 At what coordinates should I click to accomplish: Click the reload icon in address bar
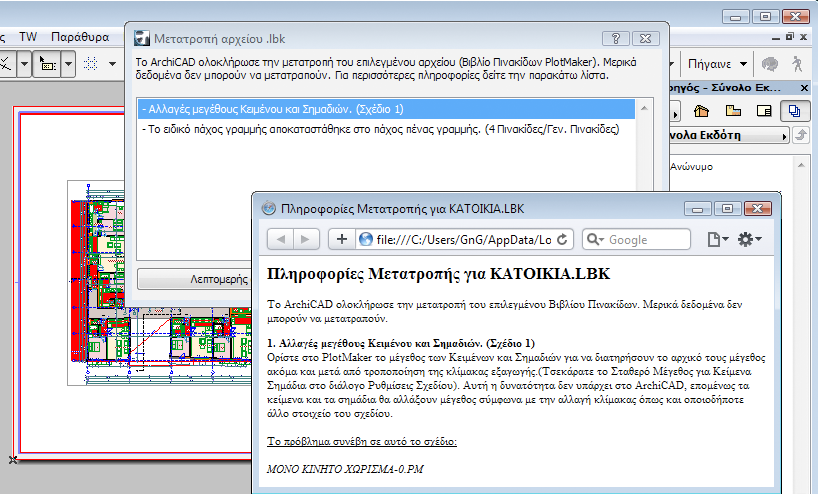click(562, 239)
